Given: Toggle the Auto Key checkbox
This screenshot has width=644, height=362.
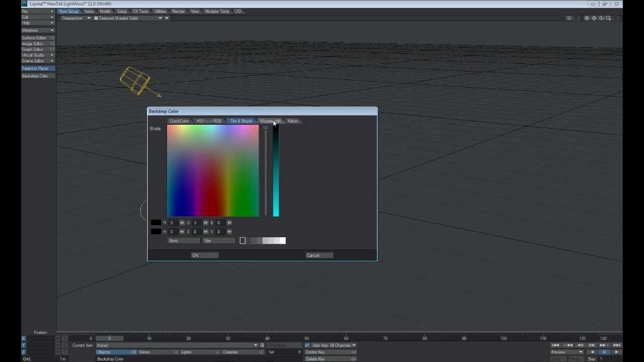Looking at the screenshot, I should pyautogui.click(x=307, y=345).
